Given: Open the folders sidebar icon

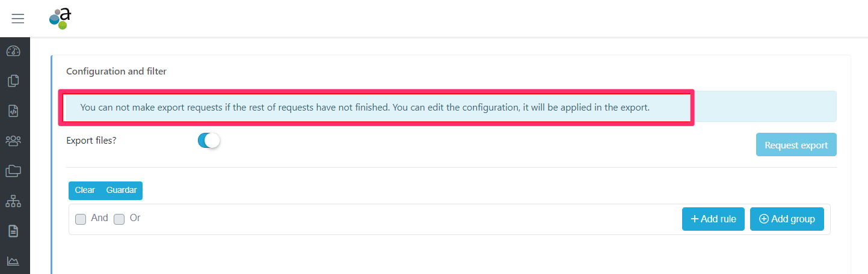Looking at the screenshot, I should click(x=13, y=171).
